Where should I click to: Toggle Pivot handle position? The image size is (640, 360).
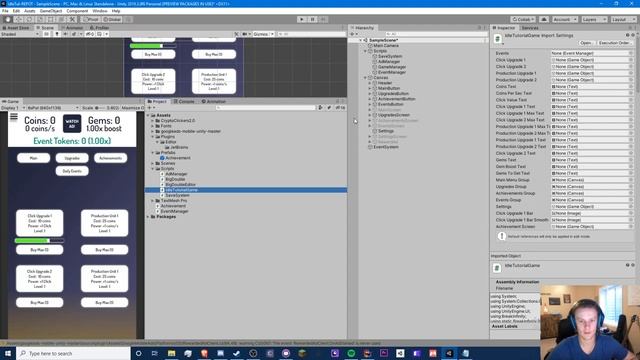(91, 19)
